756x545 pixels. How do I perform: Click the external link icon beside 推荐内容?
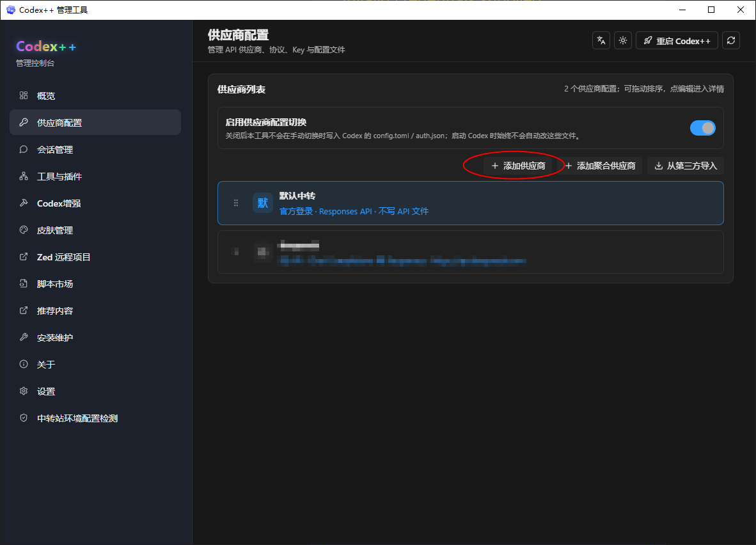tap(23, 311)
